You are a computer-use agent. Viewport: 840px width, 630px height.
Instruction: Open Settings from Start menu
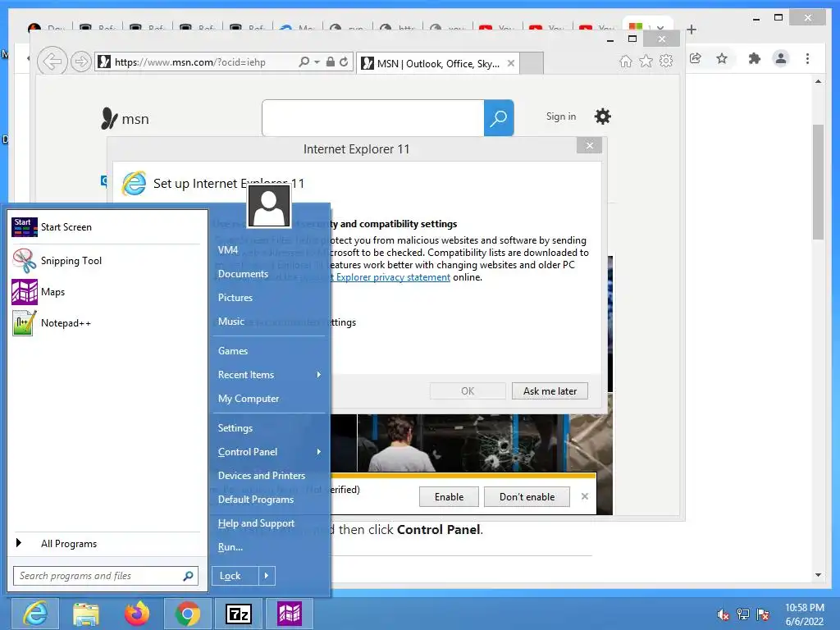pos(235,428)
